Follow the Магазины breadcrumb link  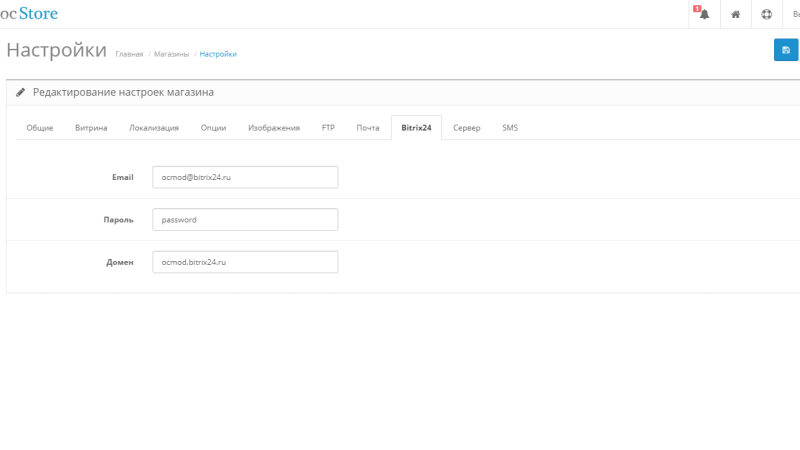point(171,54)
